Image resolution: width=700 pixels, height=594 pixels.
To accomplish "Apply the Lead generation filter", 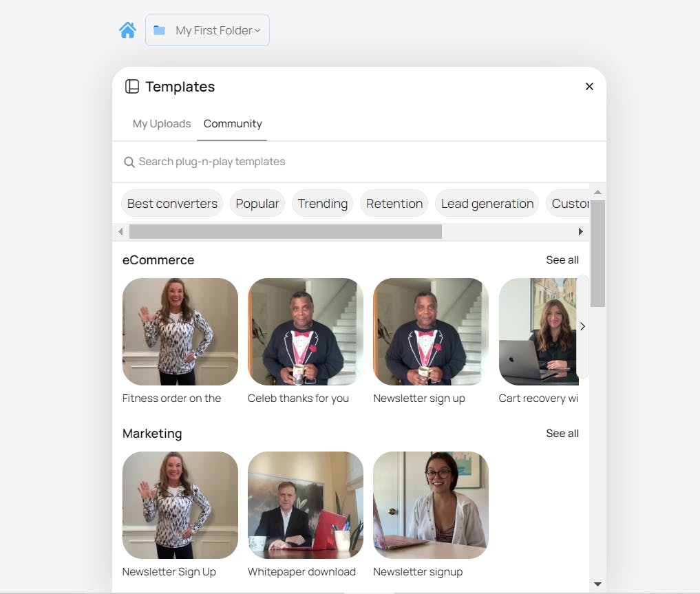I will click(487, 204).
